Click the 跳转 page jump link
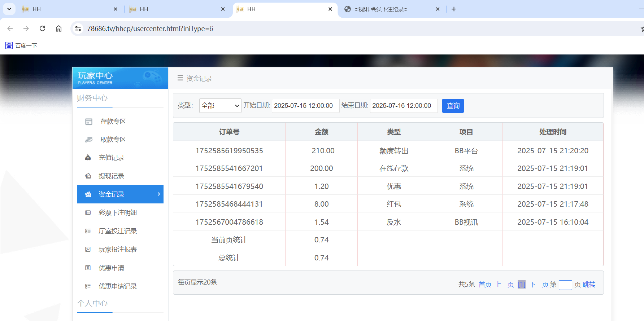The image size is (644, 321). click(589, 285)
